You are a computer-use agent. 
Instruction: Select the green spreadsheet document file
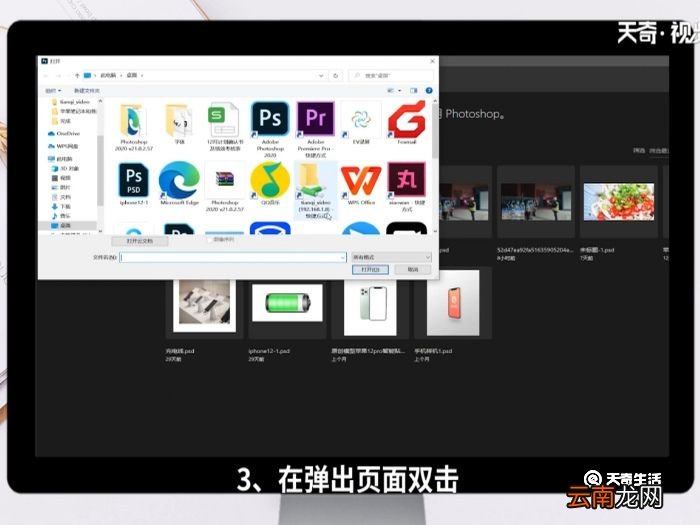[225, 120]
